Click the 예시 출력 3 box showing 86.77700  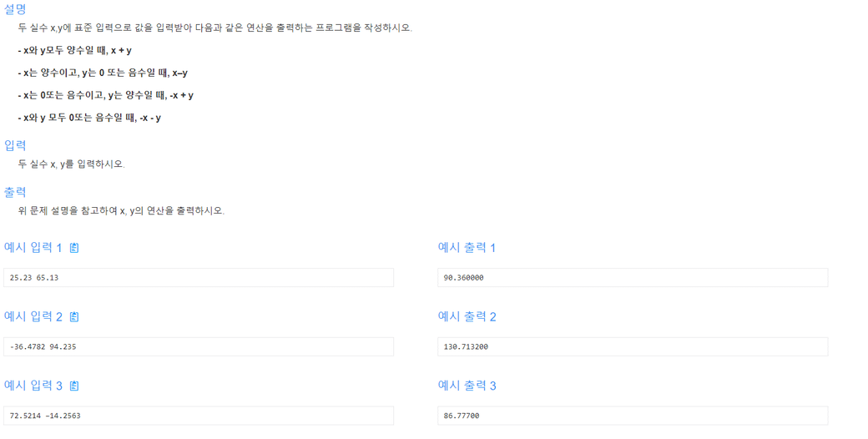(633, 416)
